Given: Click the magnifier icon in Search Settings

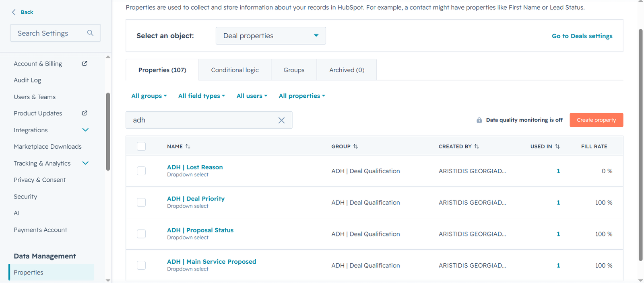Looking at the screenshot, I should 90,33.
